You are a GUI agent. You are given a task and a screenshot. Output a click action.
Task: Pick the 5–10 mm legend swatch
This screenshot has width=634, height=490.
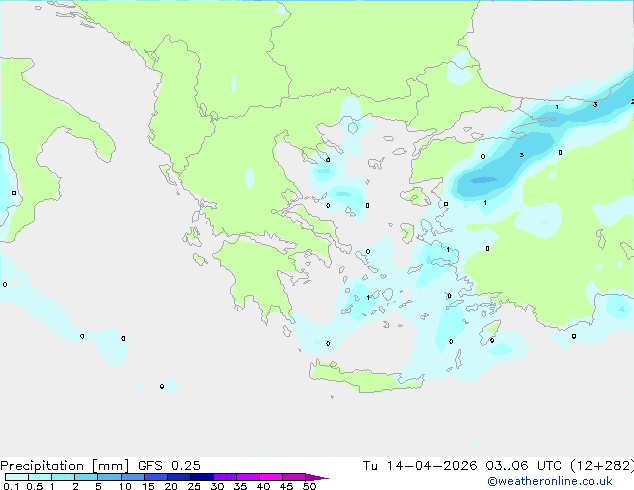pyautogui.click(x=109, y=477)
